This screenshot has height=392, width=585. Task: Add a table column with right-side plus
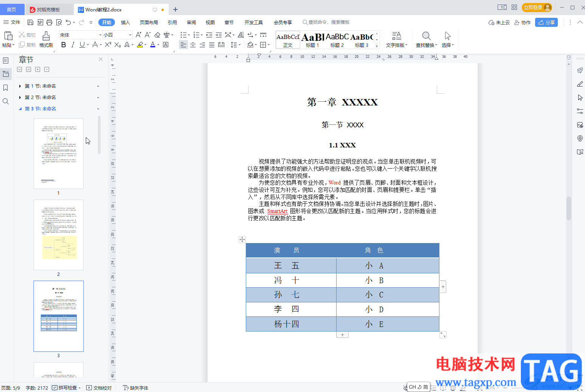pyautogui.click(x=443, y=287)
